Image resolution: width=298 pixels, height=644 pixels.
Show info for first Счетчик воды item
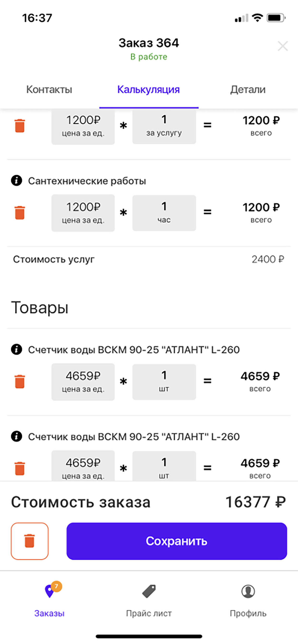click(17, 349)
